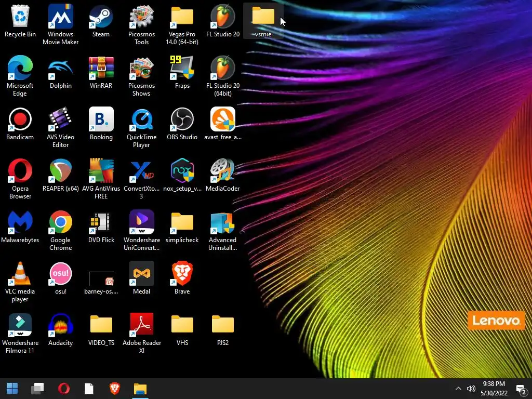Launch the Dolphin emulator shortcut
The width and height of the screenshot is (532, 399).
click(x=60, y=73)
